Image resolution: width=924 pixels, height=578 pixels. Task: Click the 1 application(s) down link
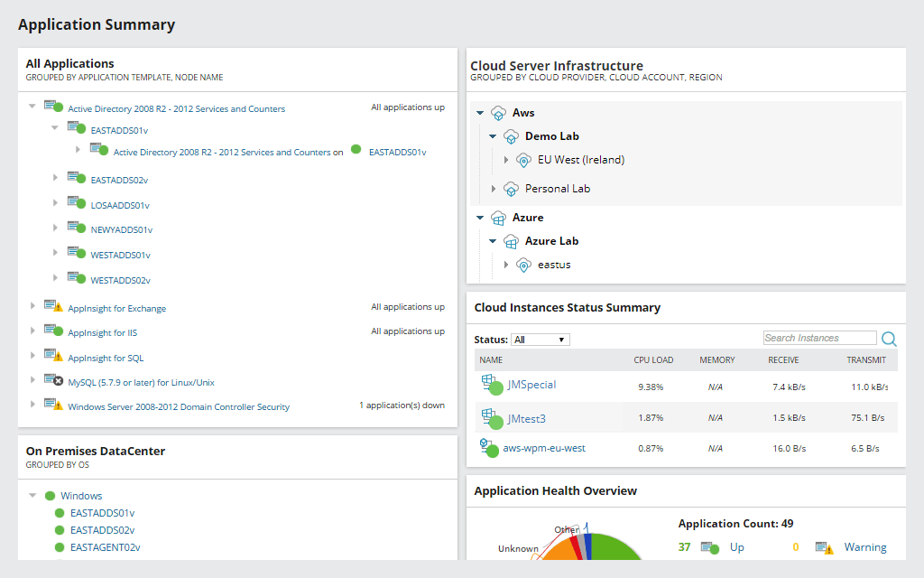tap(404, 405)
